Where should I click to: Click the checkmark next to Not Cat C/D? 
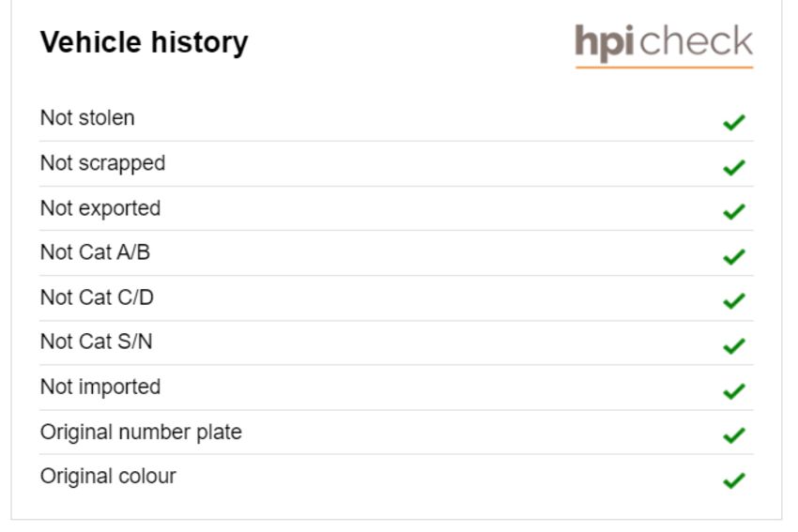(734, 300)
